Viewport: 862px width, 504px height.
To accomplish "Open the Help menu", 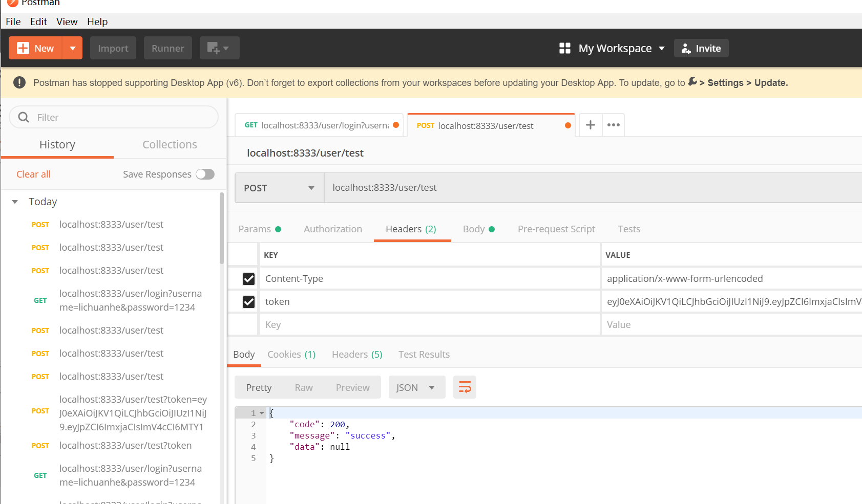I will pos(97,21).
